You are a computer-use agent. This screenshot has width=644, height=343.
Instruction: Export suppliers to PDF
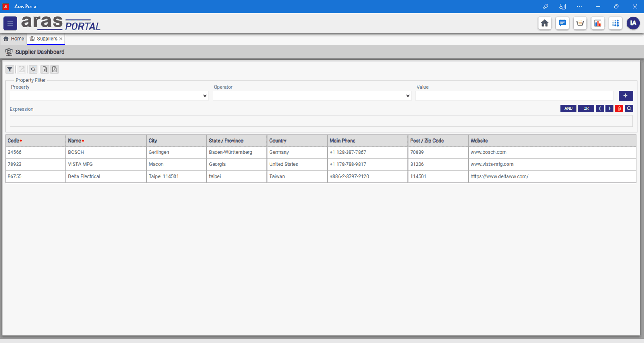point(54,69)
